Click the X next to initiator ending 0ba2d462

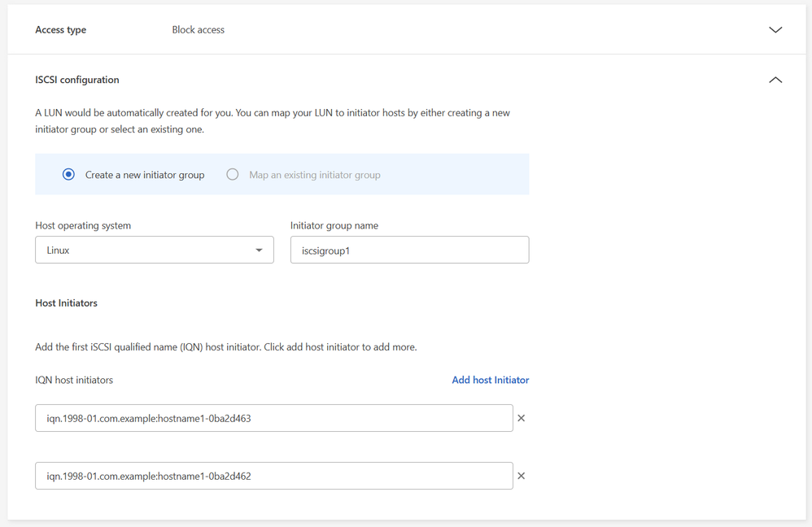coord(521,475)
